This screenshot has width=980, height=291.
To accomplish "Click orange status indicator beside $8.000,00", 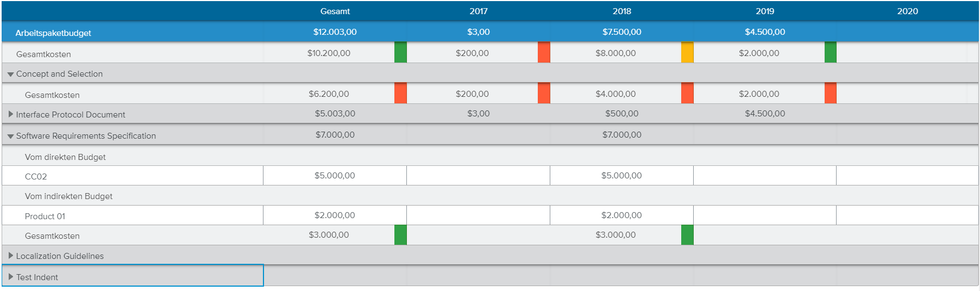I will (687, 53).
